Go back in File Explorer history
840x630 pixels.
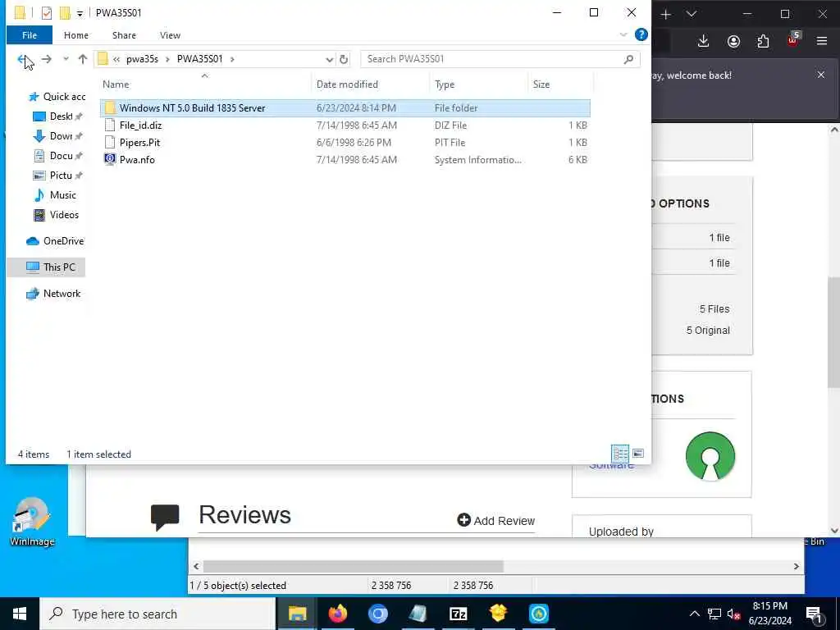click(22, 59)
